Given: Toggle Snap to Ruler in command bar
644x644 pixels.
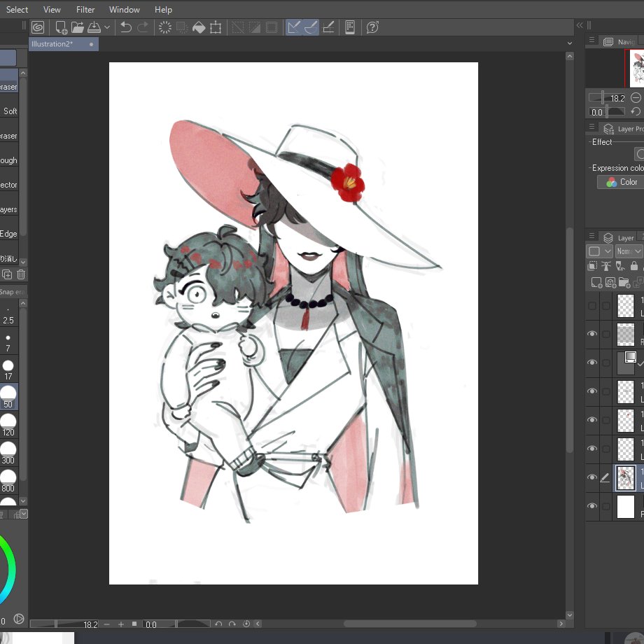Looking at the screenshot, I should pos(294,27).
